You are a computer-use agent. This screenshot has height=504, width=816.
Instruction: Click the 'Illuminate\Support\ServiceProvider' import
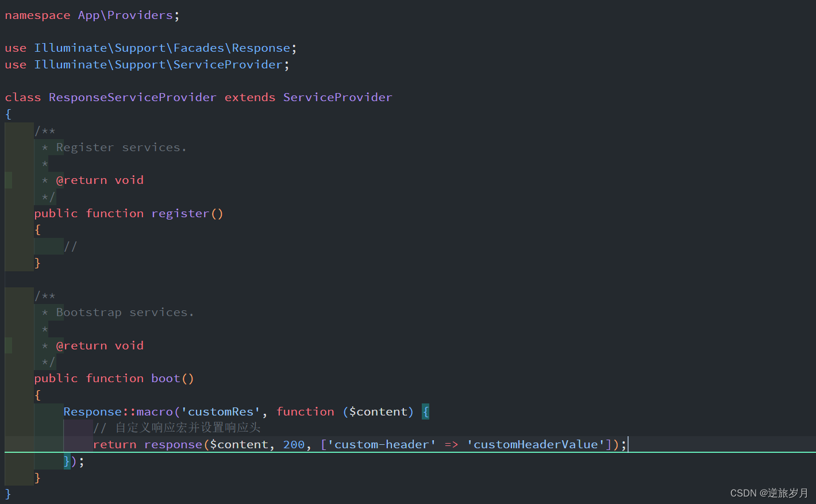(159, 65)
